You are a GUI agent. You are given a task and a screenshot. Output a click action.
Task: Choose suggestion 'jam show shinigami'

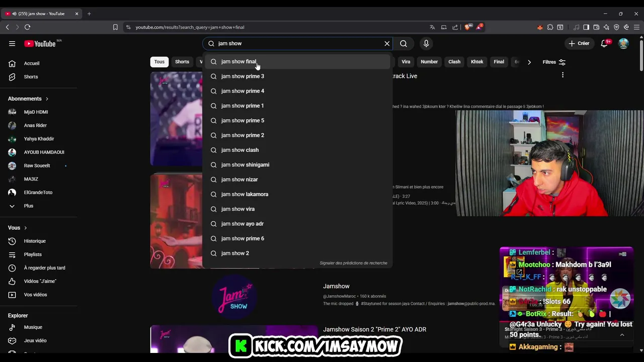point(297,165)
